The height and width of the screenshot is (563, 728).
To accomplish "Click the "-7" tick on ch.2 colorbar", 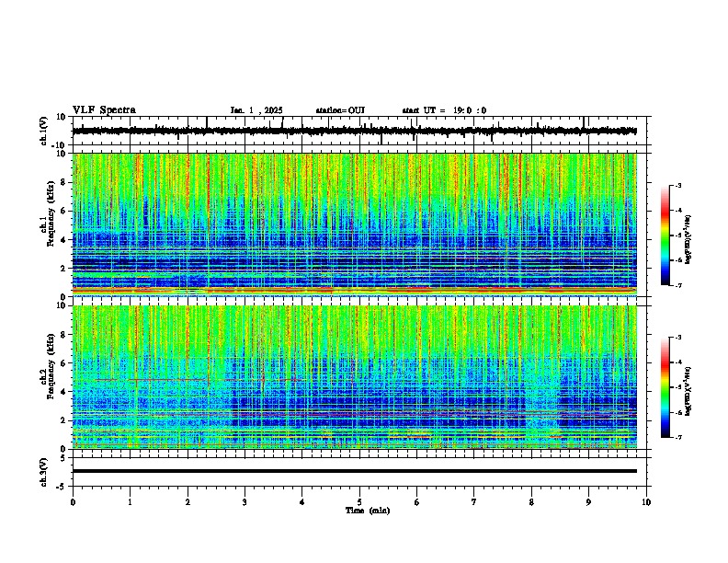I will click(x=677, y=438).
